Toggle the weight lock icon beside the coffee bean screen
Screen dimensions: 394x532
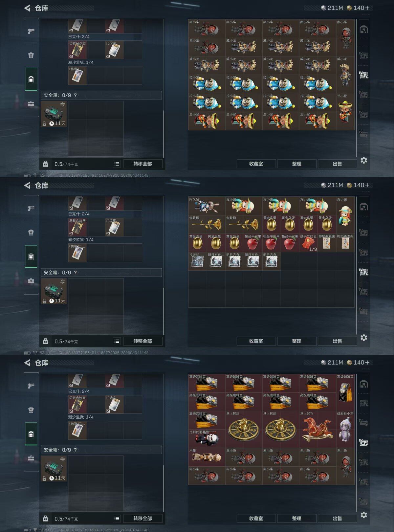tap(46, 518)
